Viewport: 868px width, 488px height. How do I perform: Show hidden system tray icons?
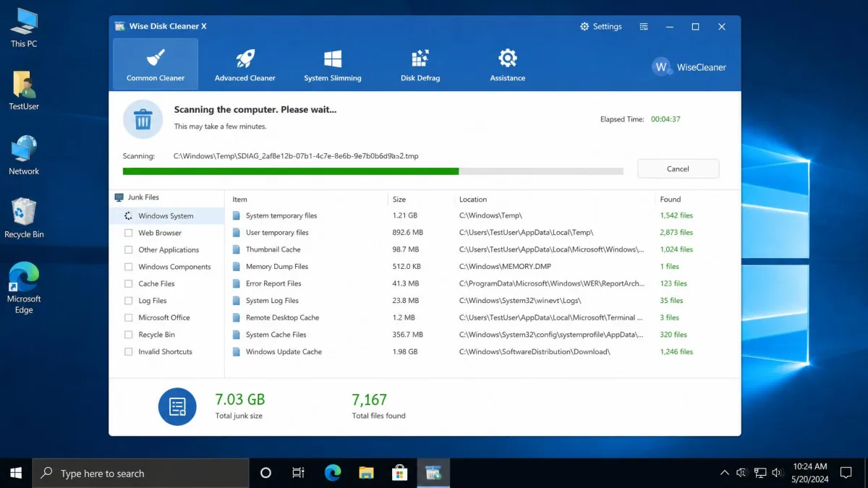pyautogui.click(x=725, y=473)
